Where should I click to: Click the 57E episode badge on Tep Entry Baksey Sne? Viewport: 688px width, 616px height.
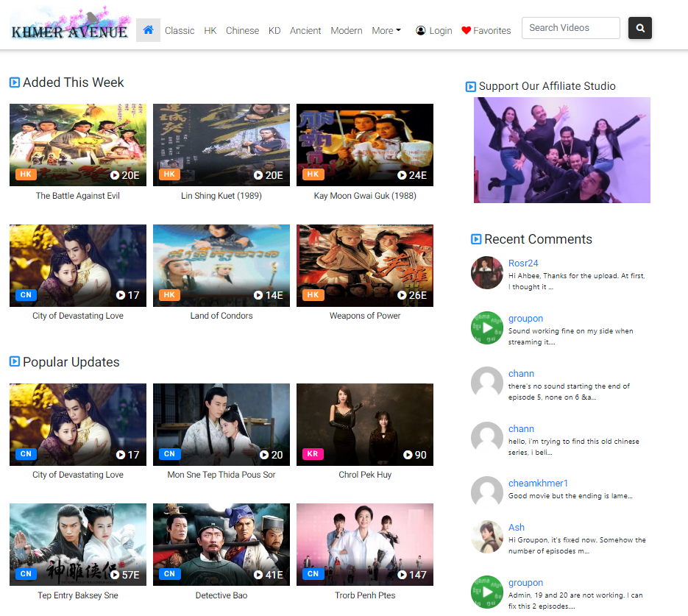[125, 575]
